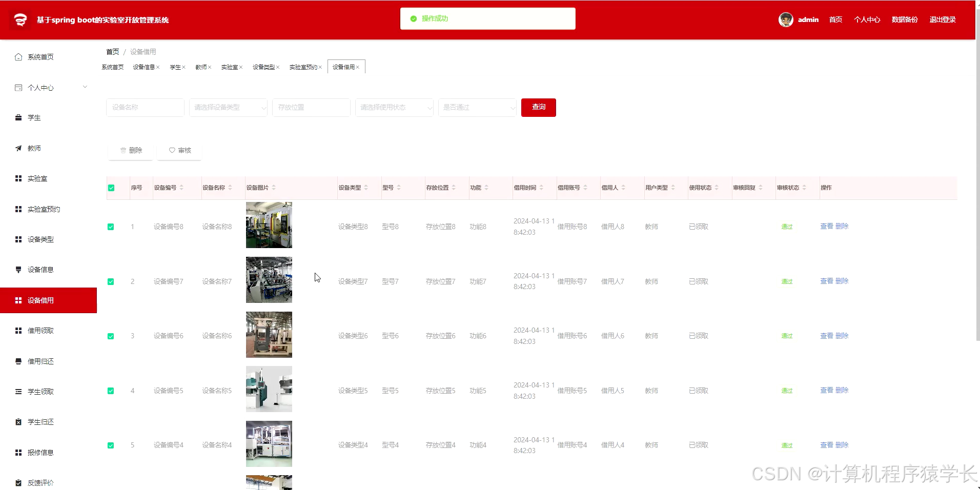Uncheck the row for 设备编号7
980x490 pixels.
[x=111, y=282]
